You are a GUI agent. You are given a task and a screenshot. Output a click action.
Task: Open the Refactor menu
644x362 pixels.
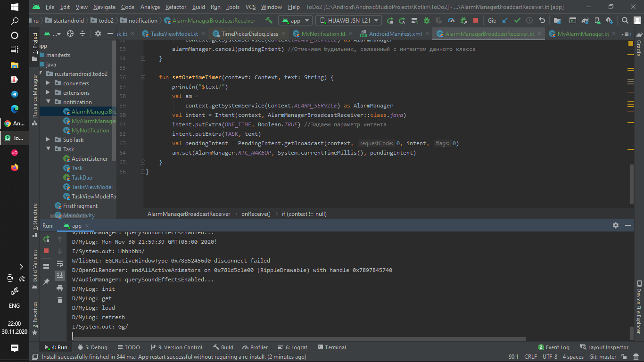[175, 7]
